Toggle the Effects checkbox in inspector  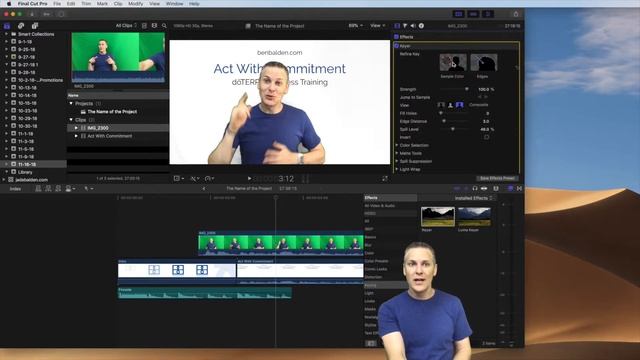tap(396, 37)
